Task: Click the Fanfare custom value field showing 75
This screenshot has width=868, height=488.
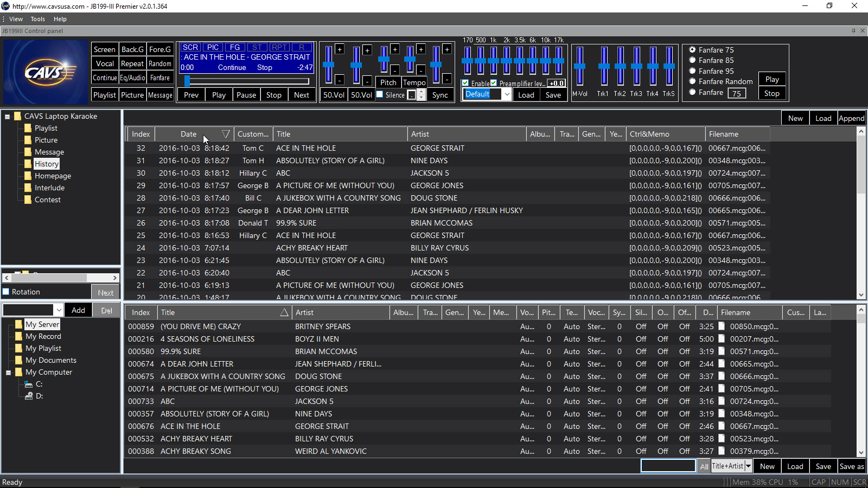Action: click(736, 93)
